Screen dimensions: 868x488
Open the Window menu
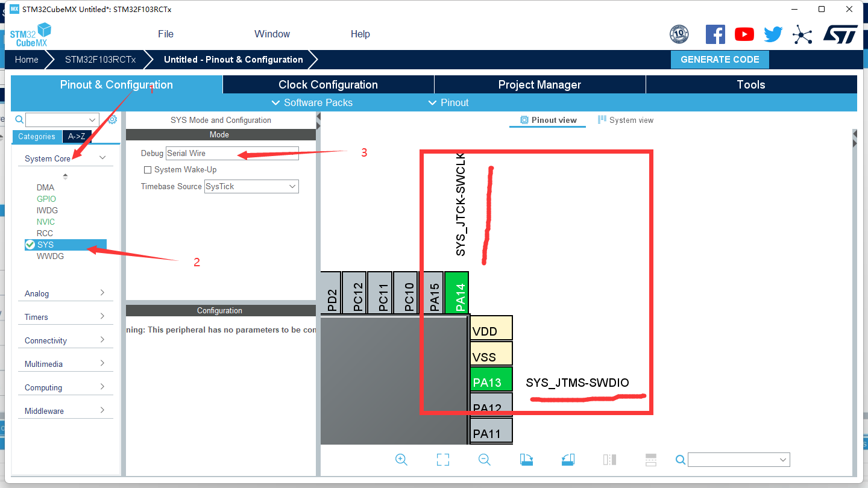272,34
